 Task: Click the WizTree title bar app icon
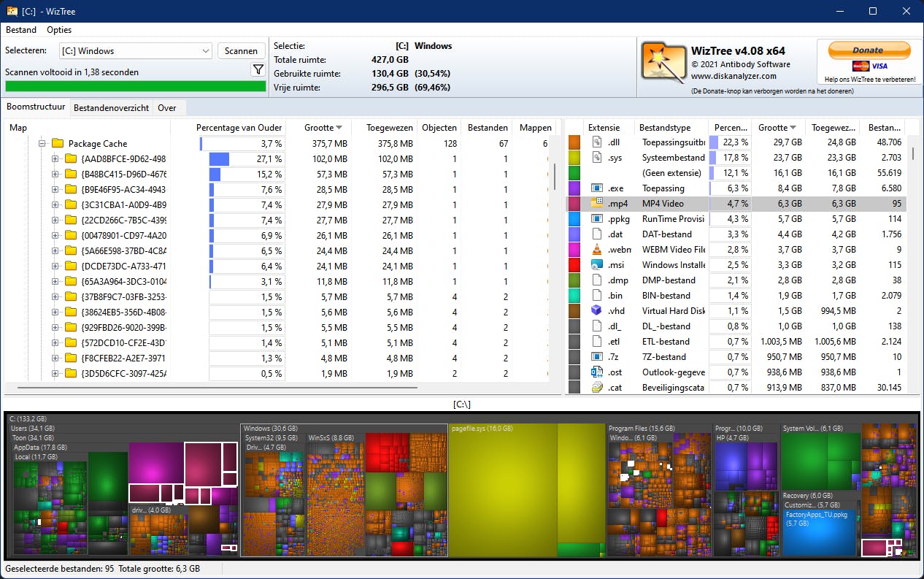(12, 11)
